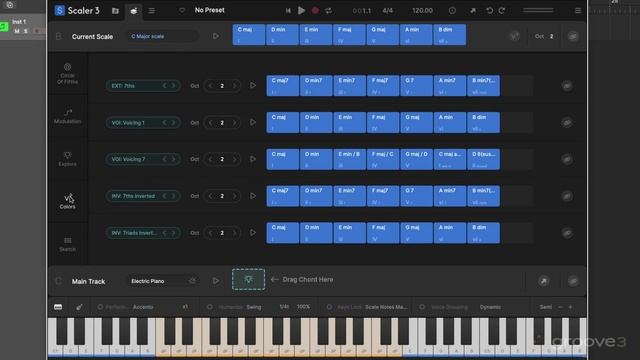Image resolution: width=640 pixels, height=360 pixels.
Task: Decrease semitone with minus button
Action: pyautogui.click(x=560, y=307)
